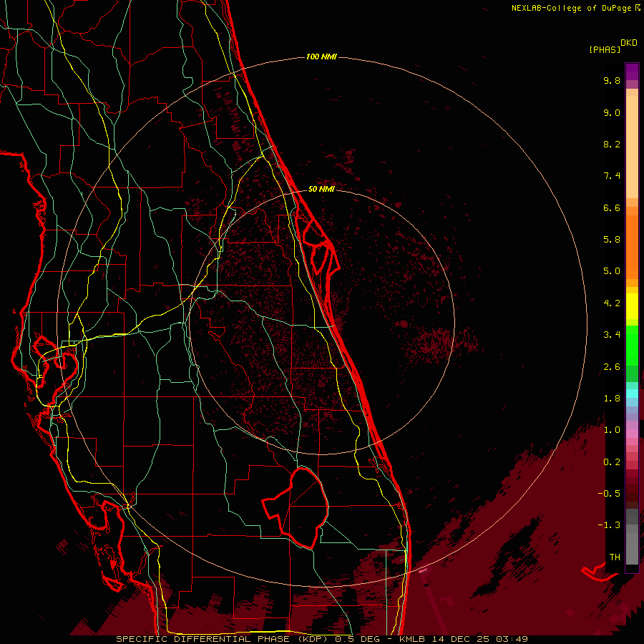Viewport: 644px width, 644px height.
Task: Click the 14 DEC 25 date text
Action: tap(461, 639)
